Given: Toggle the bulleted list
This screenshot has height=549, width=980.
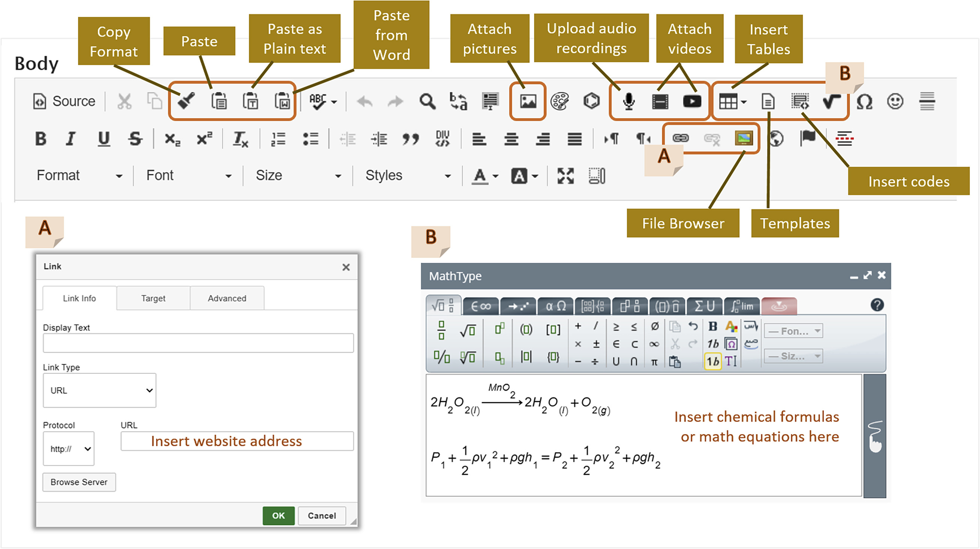Looking at the screenshot, I should (x=310, y=139).
